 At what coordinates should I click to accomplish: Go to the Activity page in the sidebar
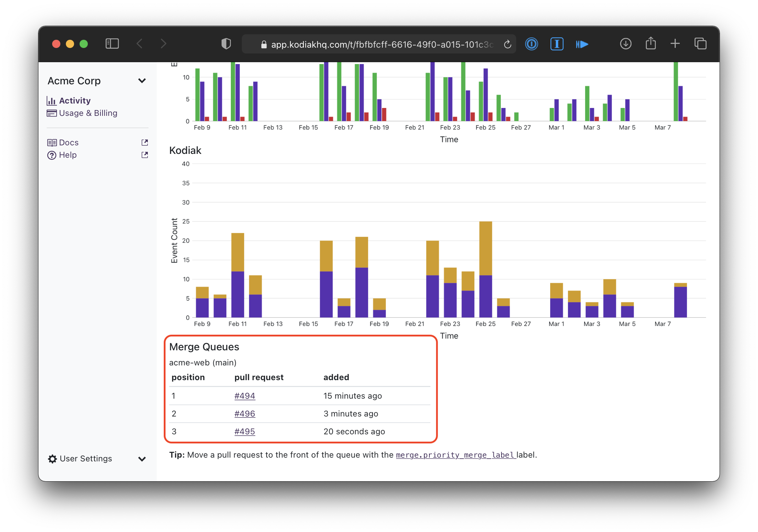tap(74, 101)
